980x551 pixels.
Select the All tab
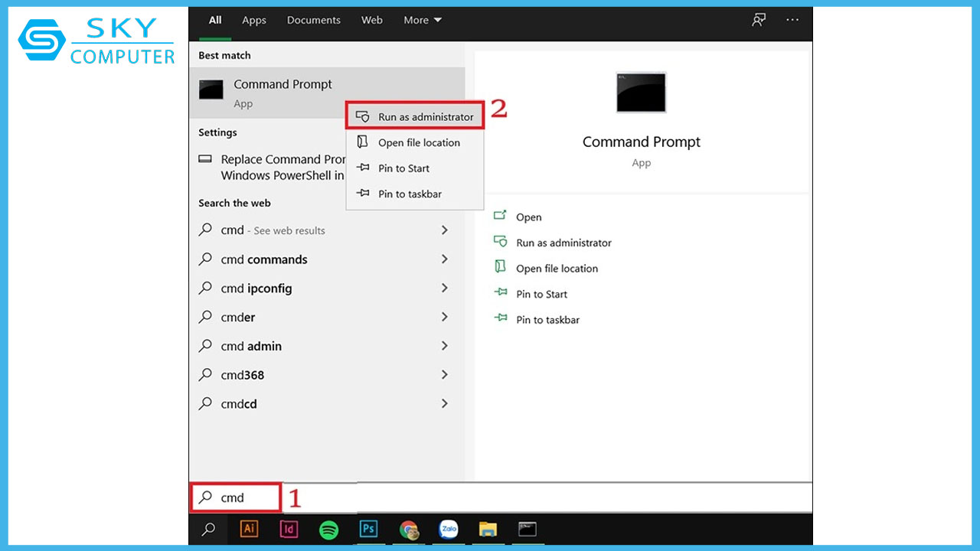tap(215, 21)
